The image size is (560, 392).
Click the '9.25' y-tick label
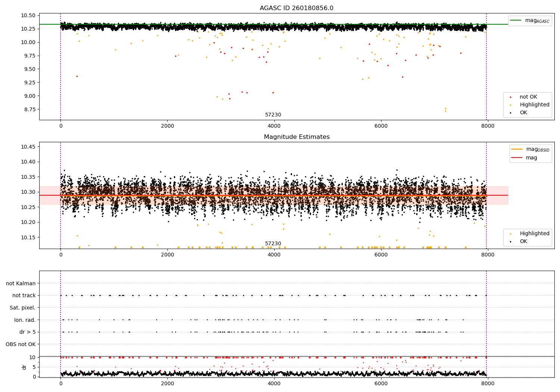(x=29, y=83)
